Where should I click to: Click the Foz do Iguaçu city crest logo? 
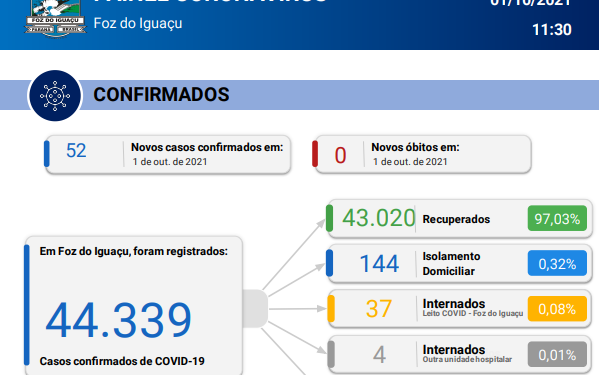pos(56,18)
